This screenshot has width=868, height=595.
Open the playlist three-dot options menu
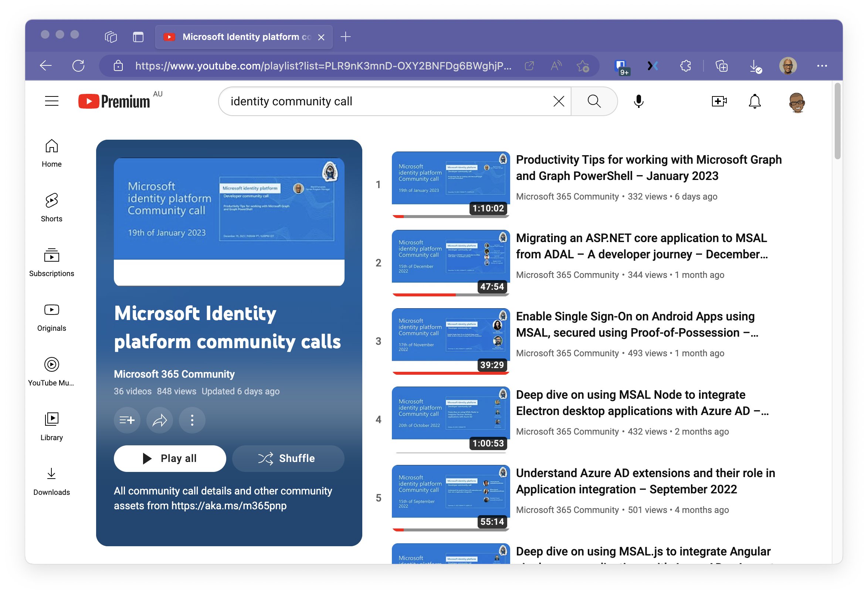(192, 420)
